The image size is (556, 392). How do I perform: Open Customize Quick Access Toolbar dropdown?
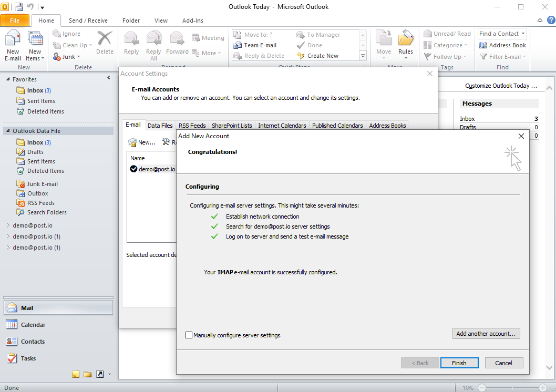42,7
